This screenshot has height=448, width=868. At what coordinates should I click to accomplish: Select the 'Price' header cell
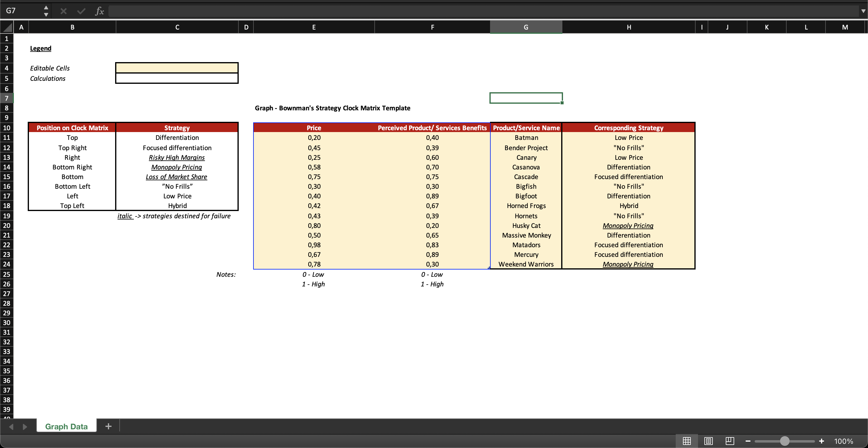314,128
